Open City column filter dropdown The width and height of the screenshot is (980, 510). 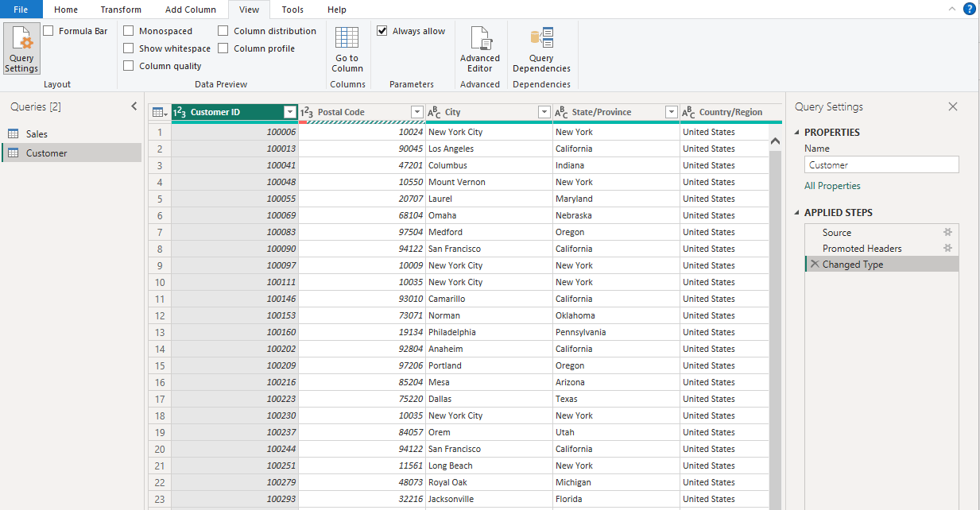544,112
